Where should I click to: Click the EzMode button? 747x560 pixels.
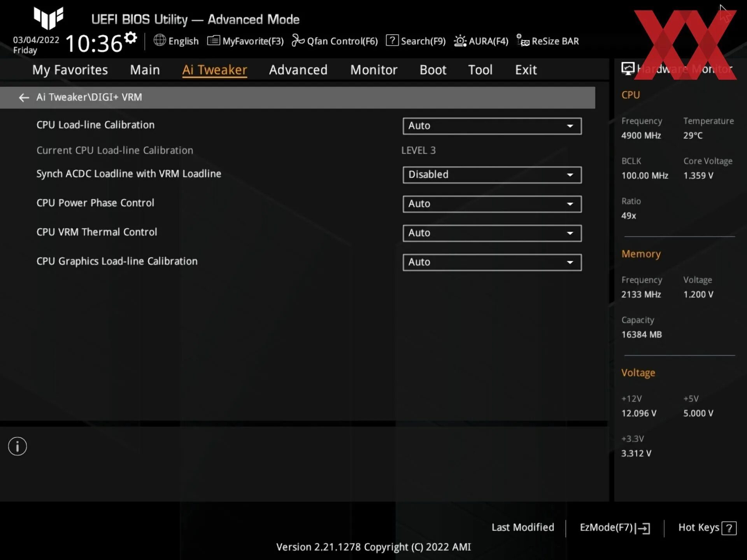[615, 527]
